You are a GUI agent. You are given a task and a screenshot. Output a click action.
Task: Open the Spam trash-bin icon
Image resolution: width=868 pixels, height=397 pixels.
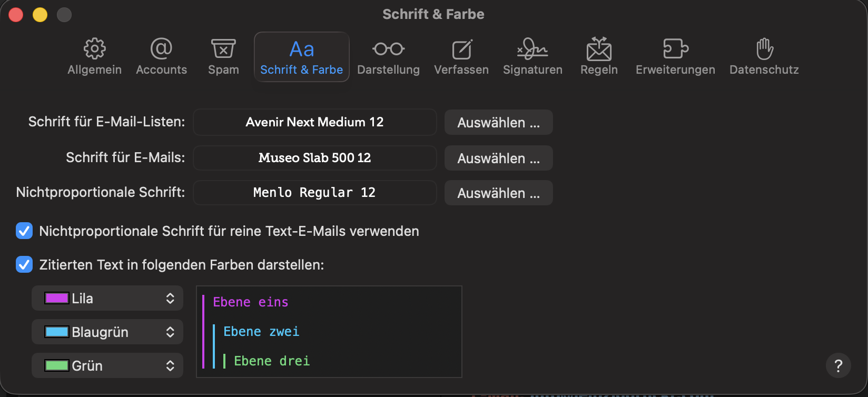tap(223, 49)
